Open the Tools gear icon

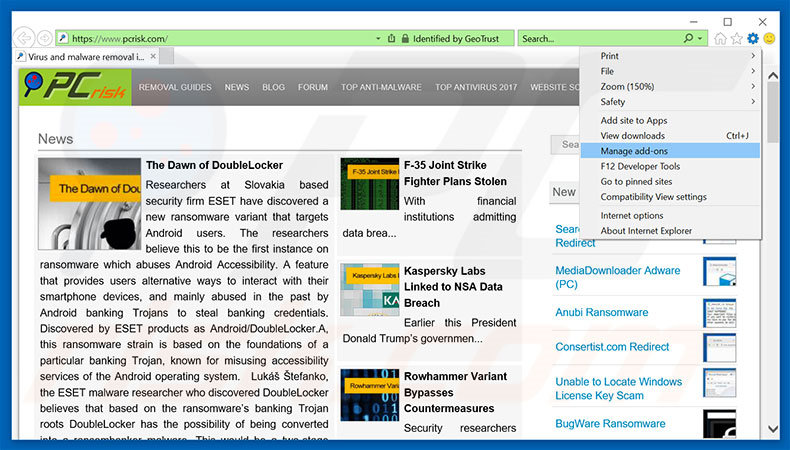753,38
